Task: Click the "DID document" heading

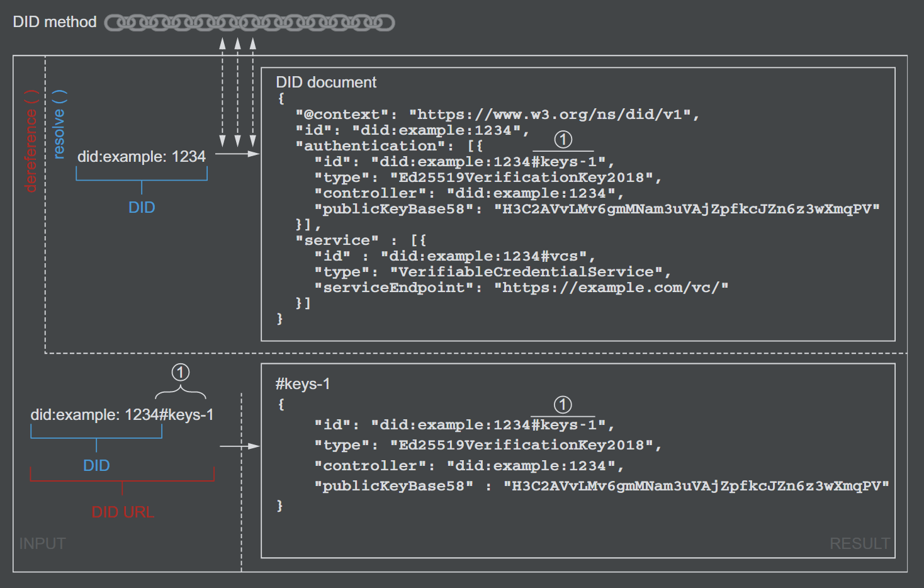Action: (326, 82)
